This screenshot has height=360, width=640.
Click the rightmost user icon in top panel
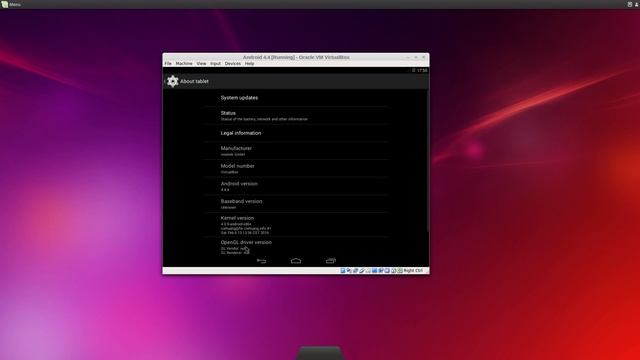point(636,4)
